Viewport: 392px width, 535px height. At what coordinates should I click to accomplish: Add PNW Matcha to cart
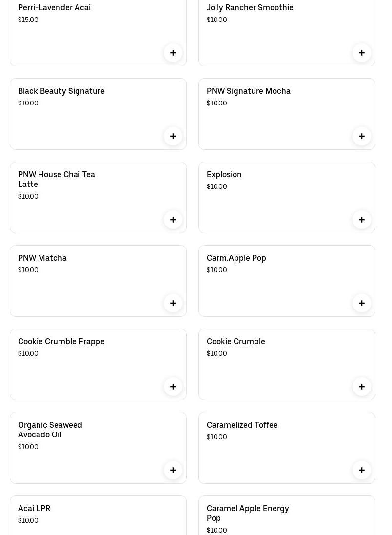[173, 303]
